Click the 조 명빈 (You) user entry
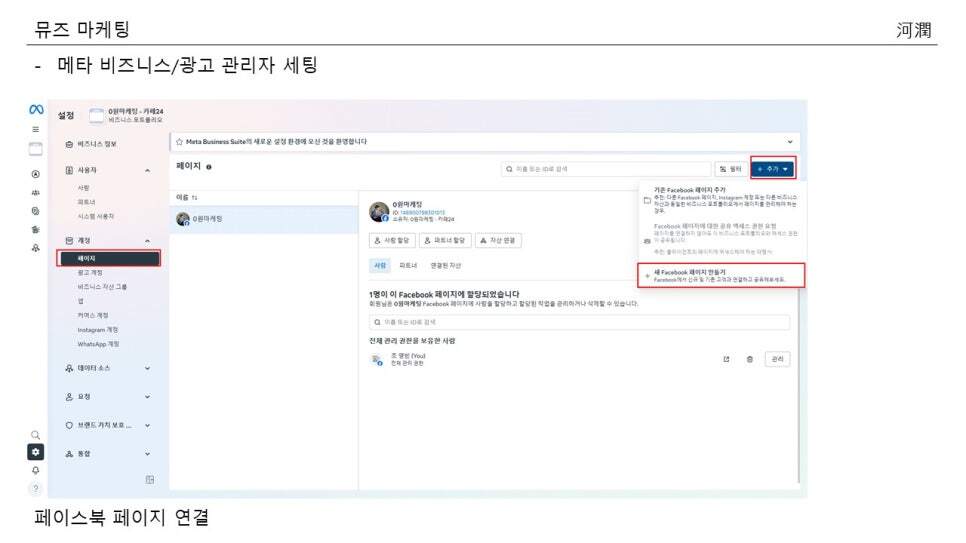966x543 pixels. [x=408, y=359]
